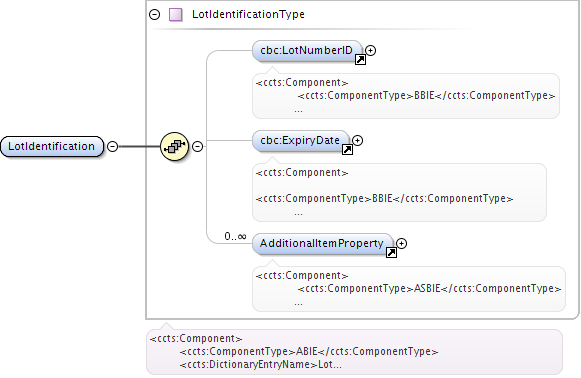This screenshot has width=581, height=378.
Task: Collapse the LotIdentificationType container
Action: point(155,14)
